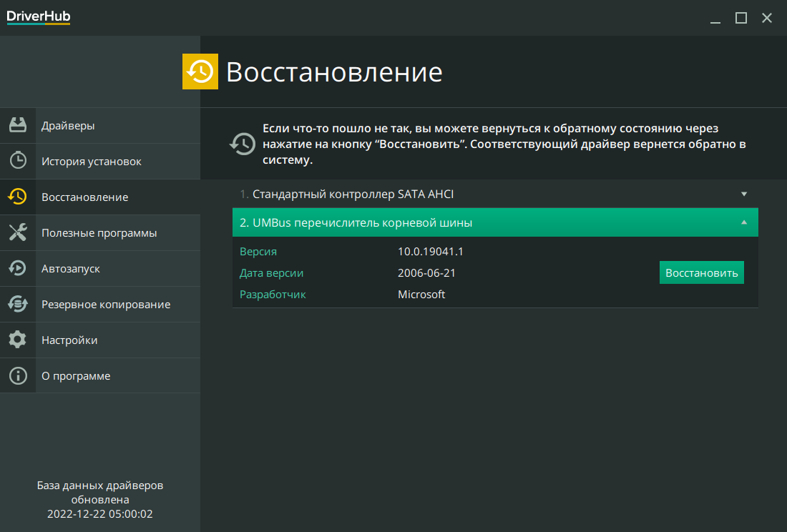Screen dimensions: 787x532
Task: Click the wrench and screwdriver tools icon
Action: coord(18,232)
